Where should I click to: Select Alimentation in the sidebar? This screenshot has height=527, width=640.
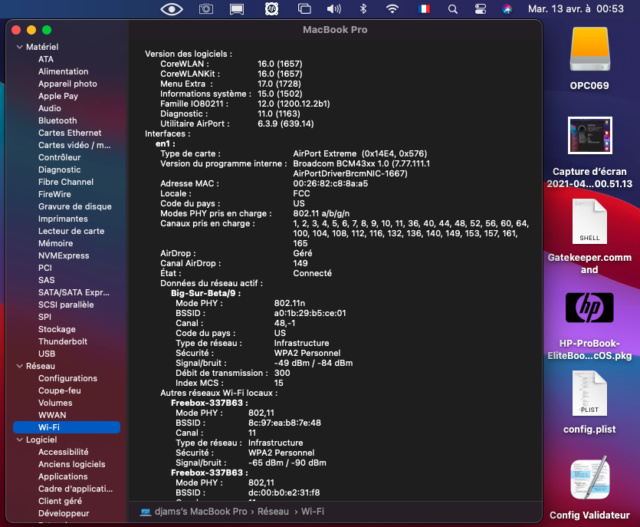(x=63, y=71)
